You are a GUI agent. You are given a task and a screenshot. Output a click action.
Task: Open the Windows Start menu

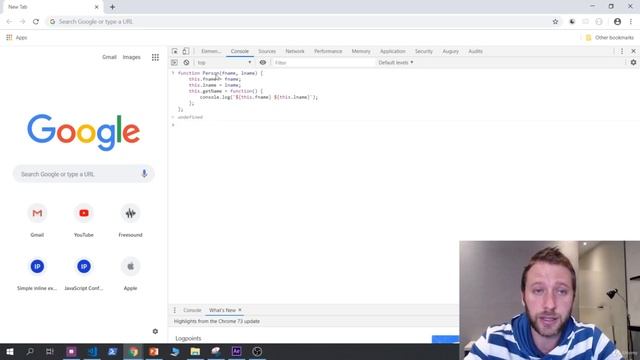(x=10, y=351)
